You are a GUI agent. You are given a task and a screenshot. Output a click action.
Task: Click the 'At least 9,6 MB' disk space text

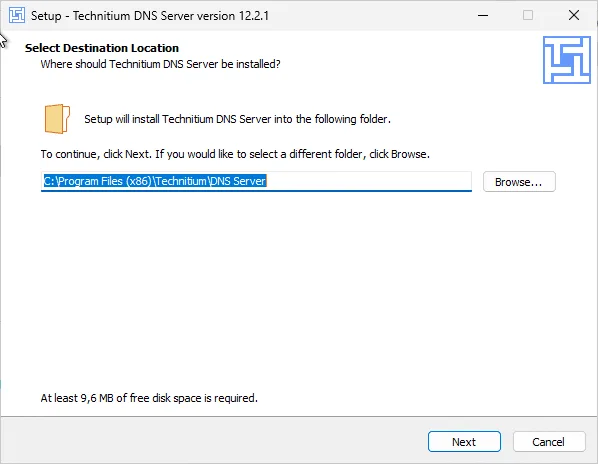(149, 398)
